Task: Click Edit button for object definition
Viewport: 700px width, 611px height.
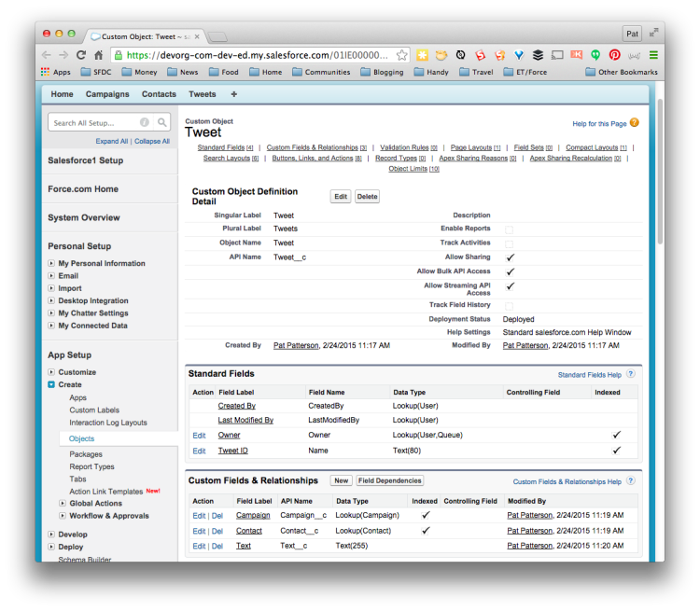Action: pyautogui.click(x=341, y=197)
